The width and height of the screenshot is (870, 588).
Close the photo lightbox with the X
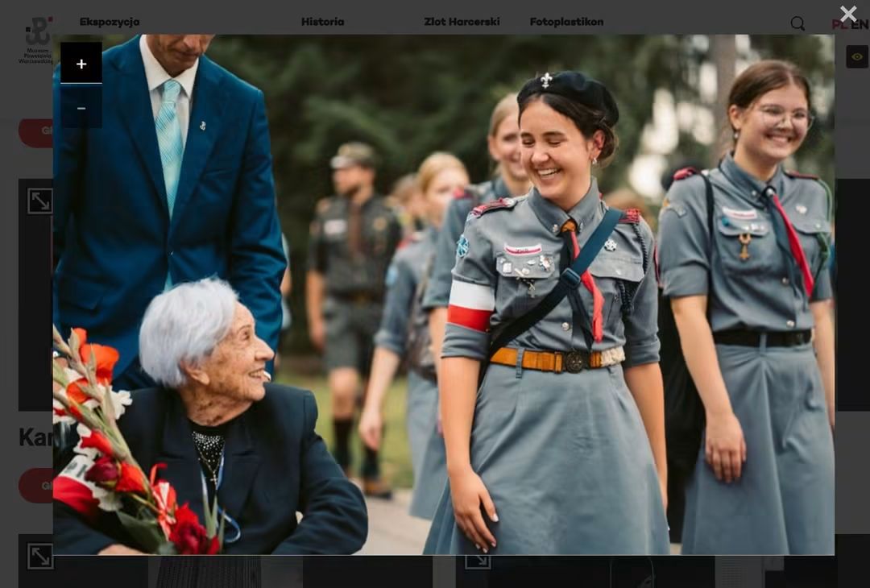point(847,14)
